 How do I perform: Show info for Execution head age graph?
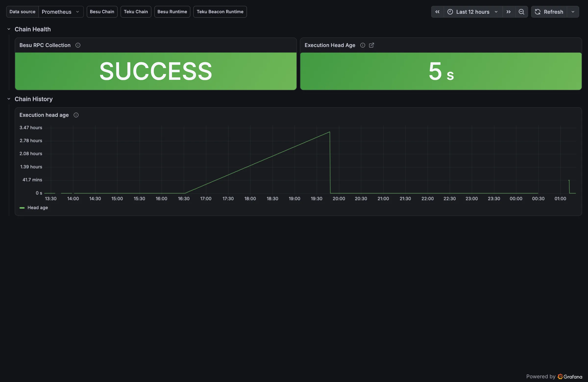pos(76,115)
